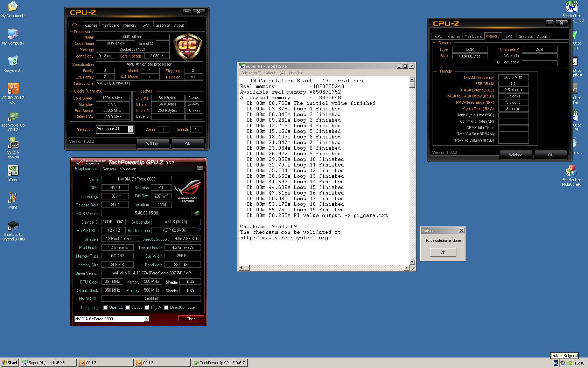The width and height of the screenshot is (588, 368).
Task: Click the Super PI horizontal scrollbar left arrow
Action: pos(241,268)
